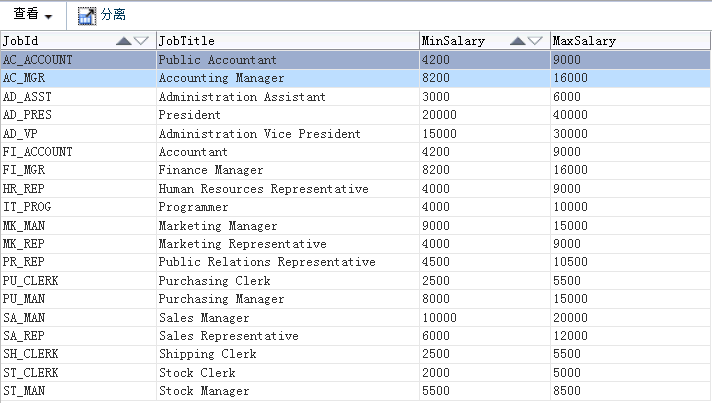Viewport: 712px width, 403px height.
Task: Open the 查看 dropdown menu
Action: coord(33,15)
